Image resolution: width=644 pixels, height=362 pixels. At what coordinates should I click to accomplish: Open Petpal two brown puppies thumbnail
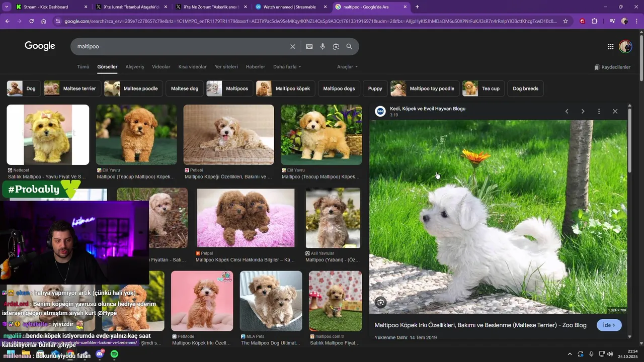[246, 218]
